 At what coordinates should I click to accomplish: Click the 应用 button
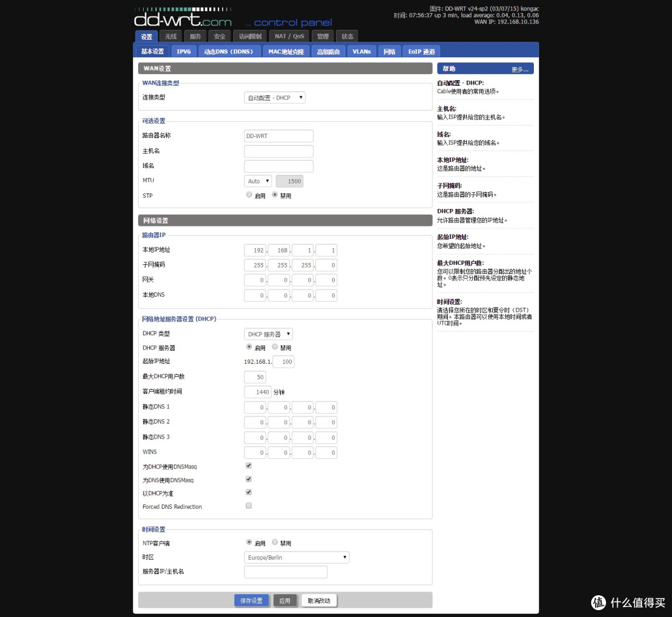pos(285,601)
